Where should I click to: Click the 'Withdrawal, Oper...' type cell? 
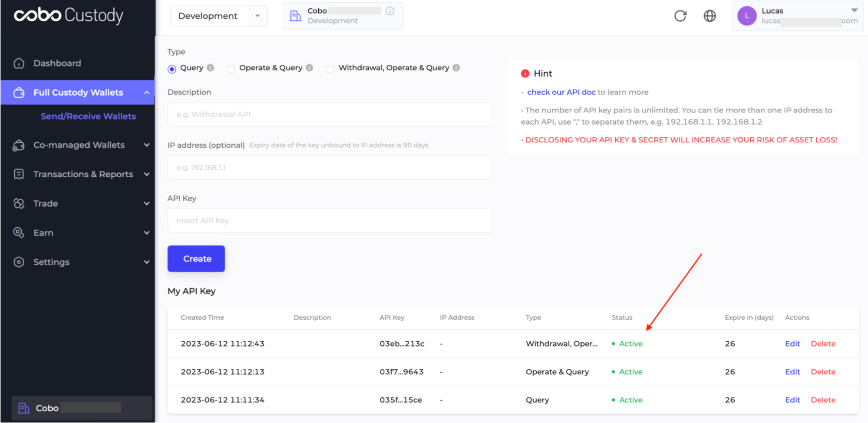[x=561, y=344]
